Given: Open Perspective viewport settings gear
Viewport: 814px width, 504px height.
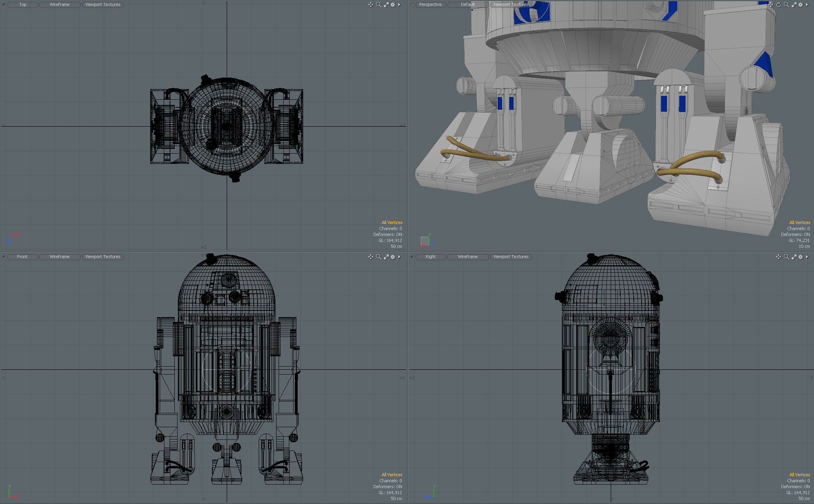Looking at the screenshot, I should point(801,5).
